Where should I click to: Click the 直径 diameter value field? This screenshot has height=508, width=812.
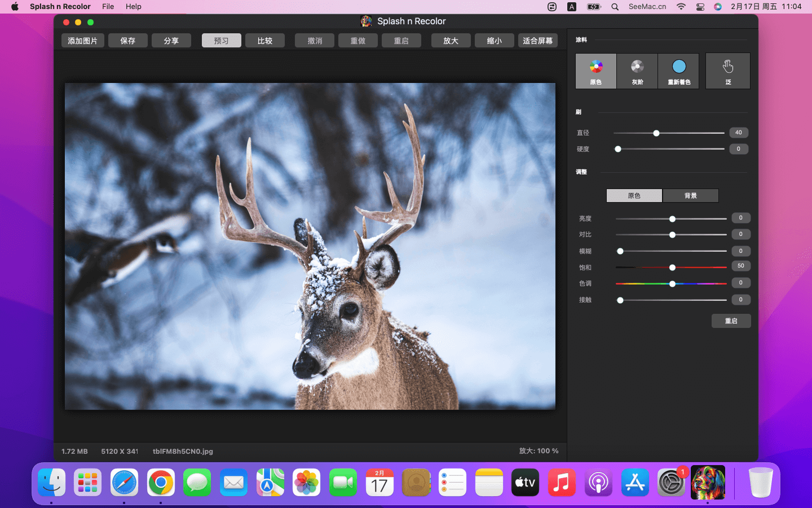738,133
